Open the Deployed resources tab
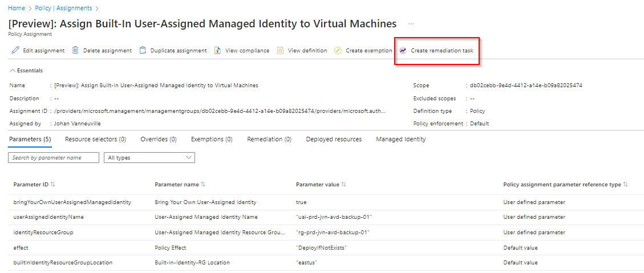This screenshot has height=273, width=644. 334,139
